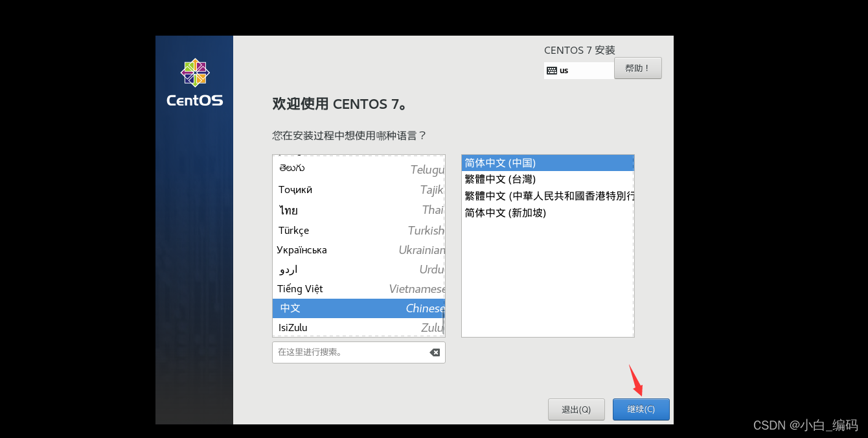Select IsiZulu Zulu language row
The image size is (868, 438).
point(359,327)
